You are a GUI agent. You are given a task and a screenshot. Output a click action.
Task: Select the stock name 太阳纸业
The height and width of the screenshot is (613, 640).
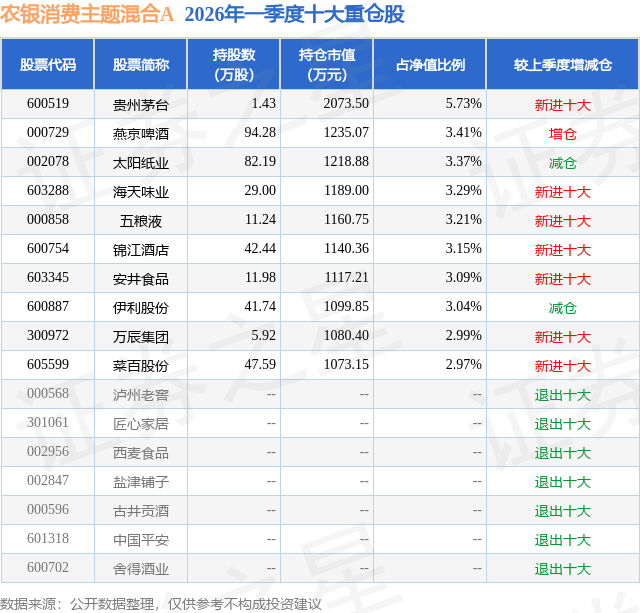pyautogui.click(x=141, y=163)
